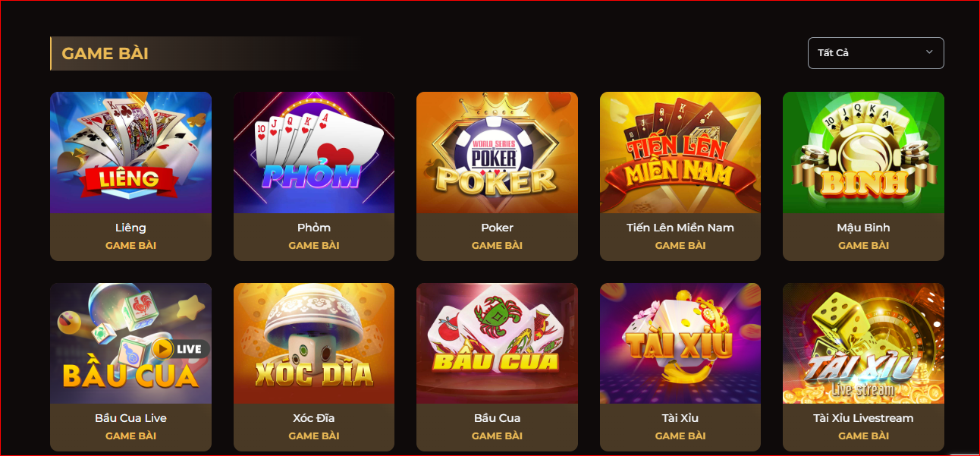Open the Tài Xỉu dice game image
Image resolution: width=980 pixels, height=456 pixels.
pos(680,344)
